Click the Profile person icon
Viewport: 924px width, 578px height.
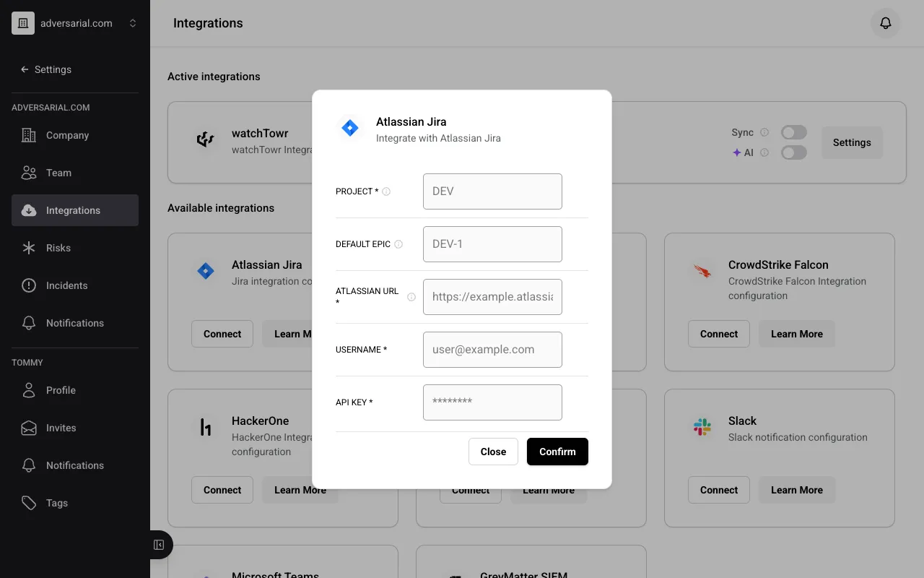click(x=29, y=390)
